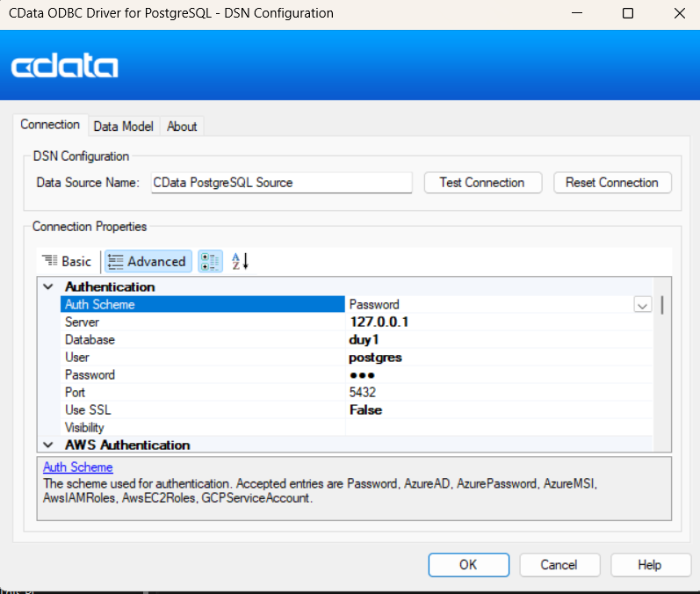Image resolution: width=700 pixels, height=594 pixels.
Task: Select the Auth Scheme property row
Action: pos(203,305)
